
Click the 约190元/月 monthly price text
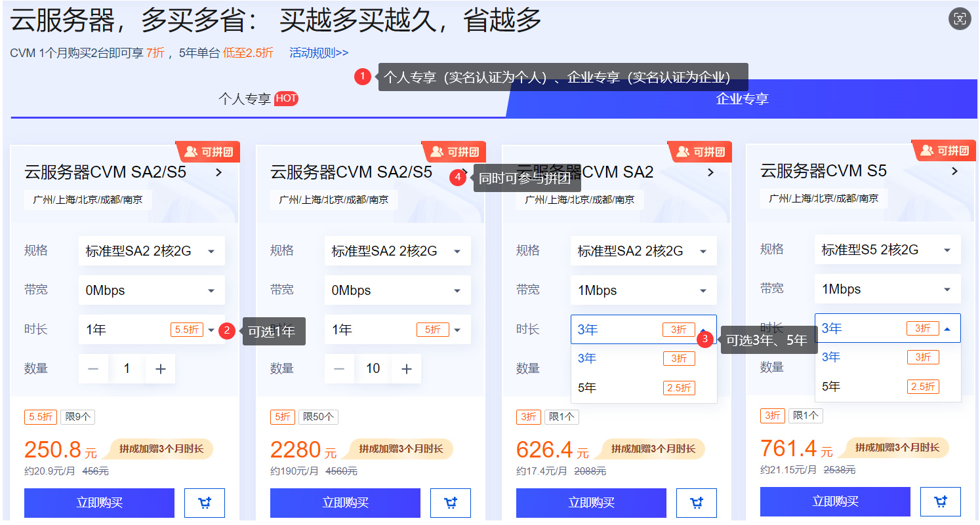(x=295, y=471)
